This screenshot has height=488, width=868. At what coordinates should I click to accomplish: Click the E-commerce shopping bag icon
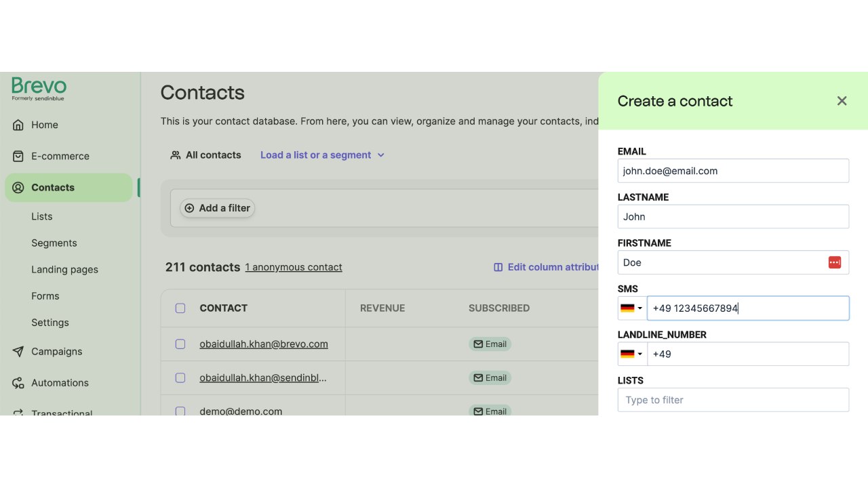[x=18, y=156]
